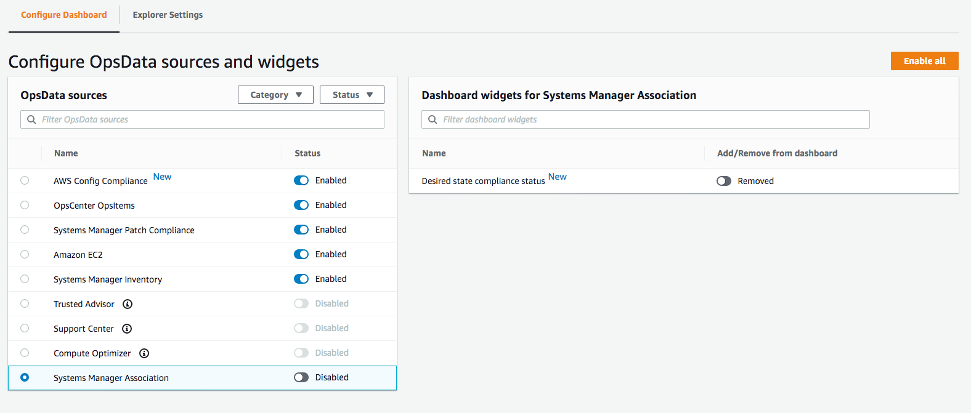This screenshot has height=414, width=972.
Task: Click New badge next to AWS Config Compliance
Action: point(162,177)
